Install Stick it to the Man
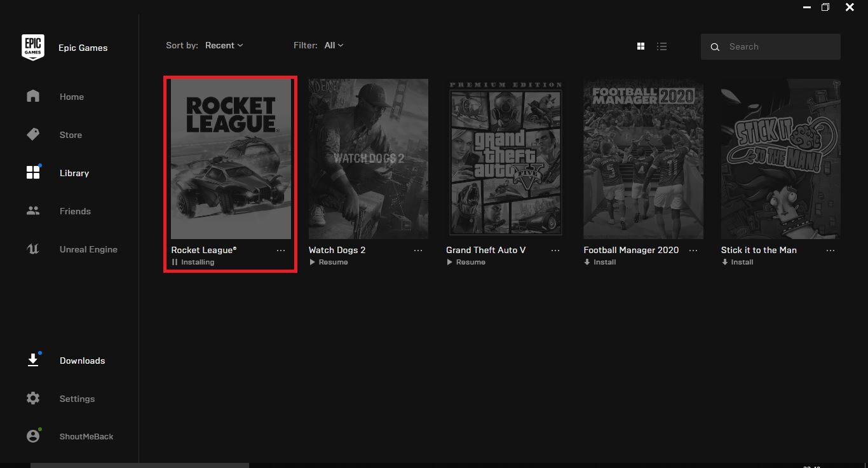The height and width of the screenshot is (468, 868). point(737,262)
